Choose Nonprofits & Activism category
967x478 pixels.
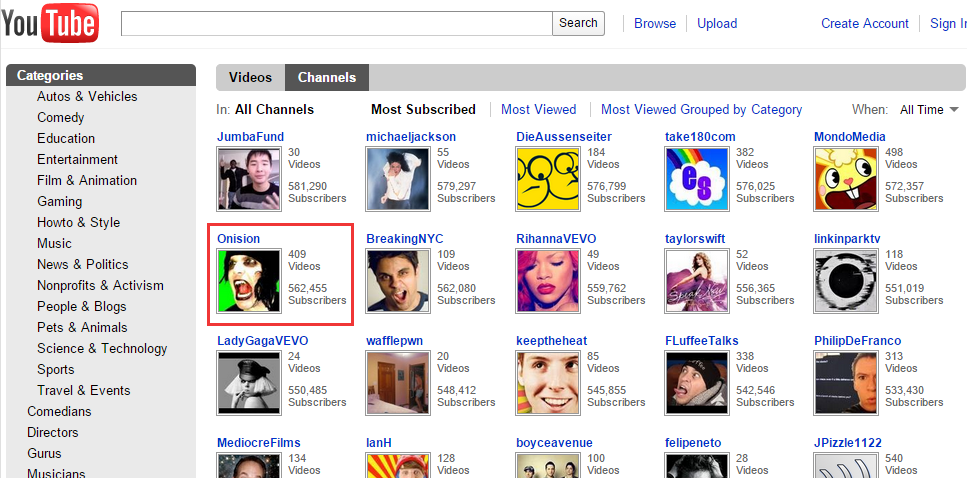101,285
